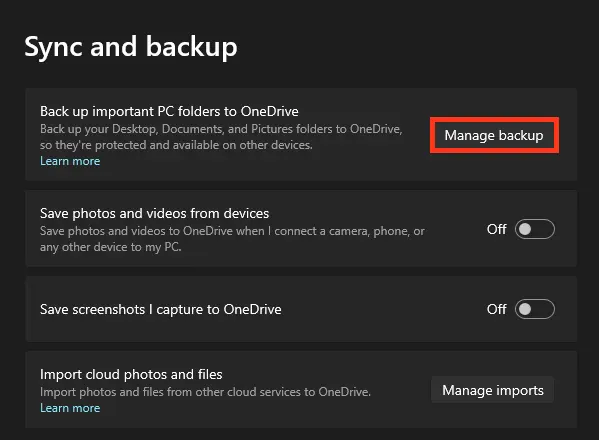Click Manage imports button
Screen dimensions: 599x440
[x=493, y=390]
